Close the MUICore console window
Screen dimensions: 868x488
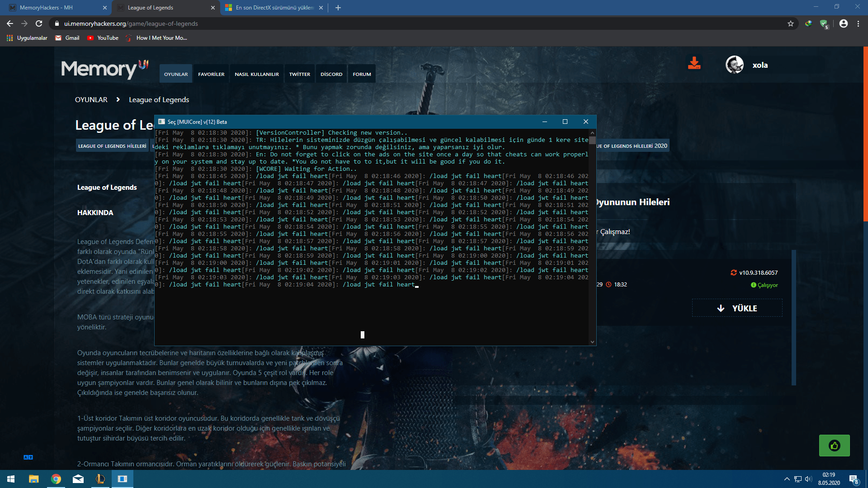coord(585,122)
